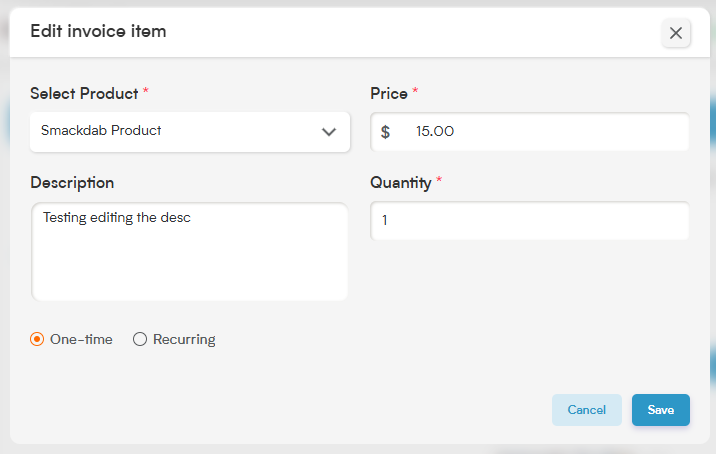Image resolution: width=716 pixels, height=454 pixels.
Task: Click the Price field label
Action: point(389,93)
